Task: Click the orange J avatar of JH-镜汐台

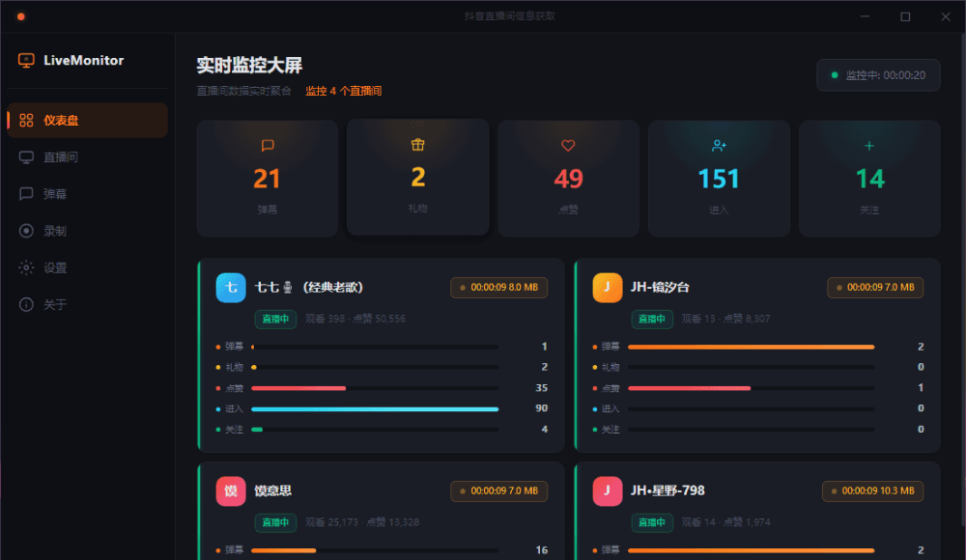Action: pos(608,288)
